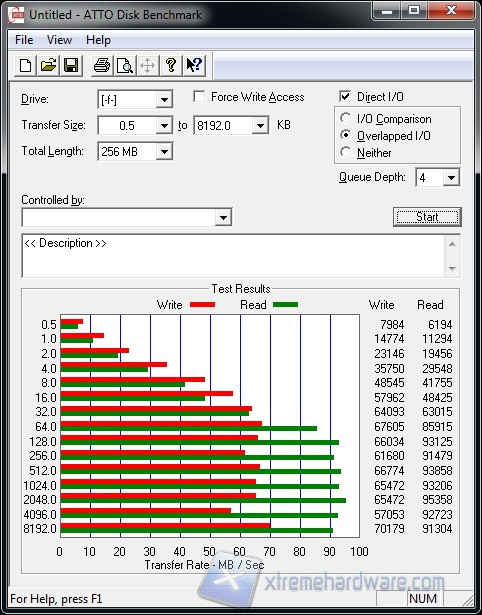The height and width of the screenshot is (615, 482).
Task: Expand the Drive dropdown list
Action: (164, 100)
